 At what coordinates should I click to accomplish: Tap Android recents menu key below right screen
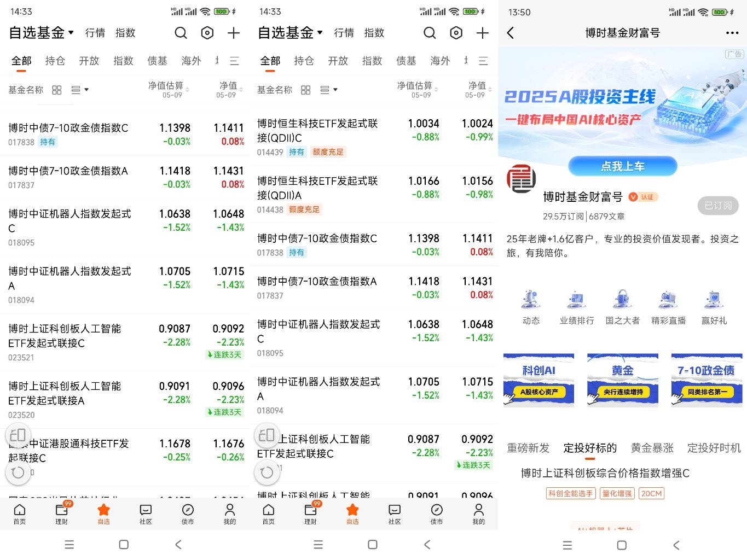568,545
